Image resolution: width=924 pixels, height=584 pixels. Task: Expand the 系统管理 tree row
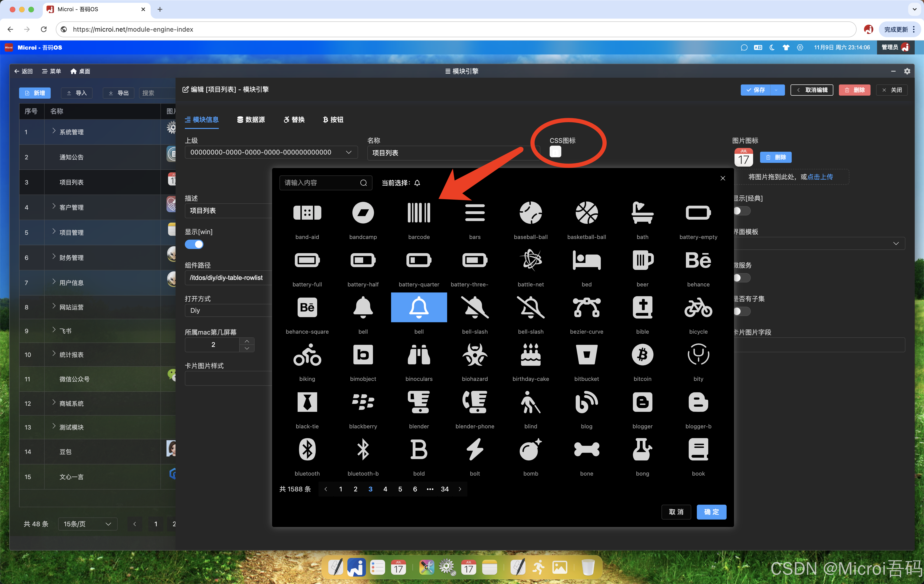(54, 131)
